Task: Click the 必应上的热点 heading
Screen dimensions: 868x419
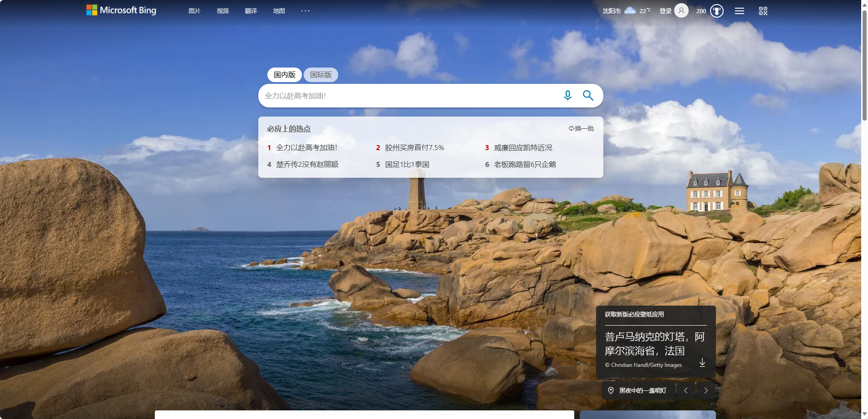Action: 289,129
